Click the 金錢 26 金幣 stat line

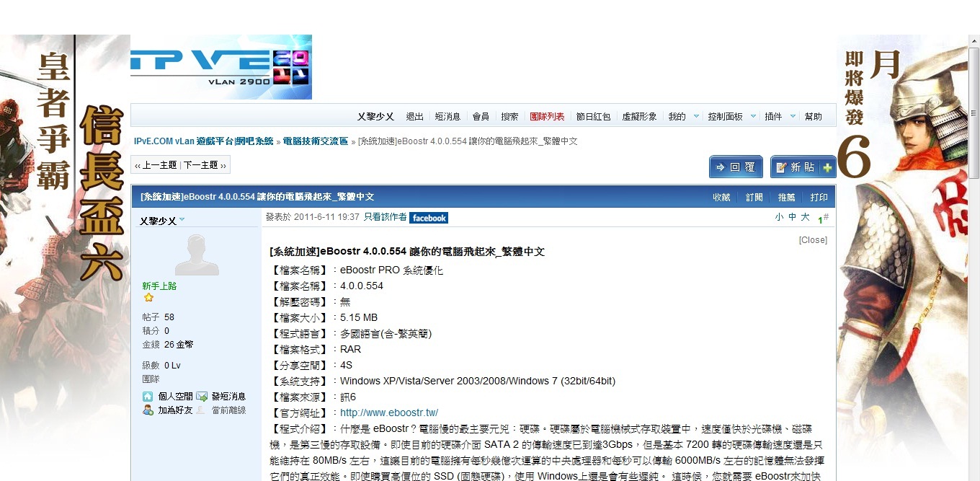click(x=168, y=345)
